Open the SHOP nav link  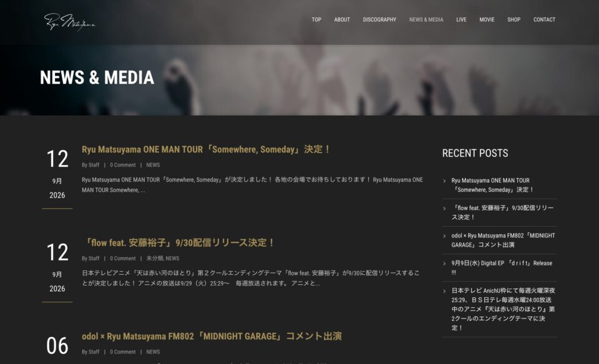coord(514,19)
